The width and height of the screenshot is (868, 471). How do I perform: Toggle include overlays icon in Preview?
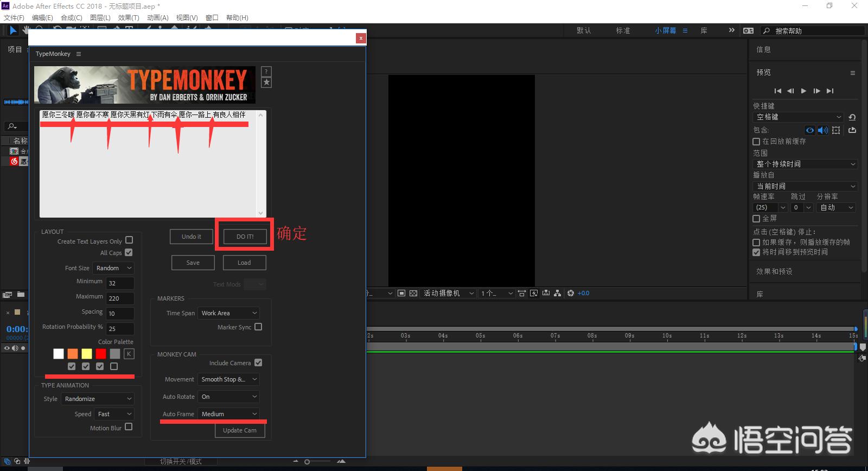tap(836, 130)
